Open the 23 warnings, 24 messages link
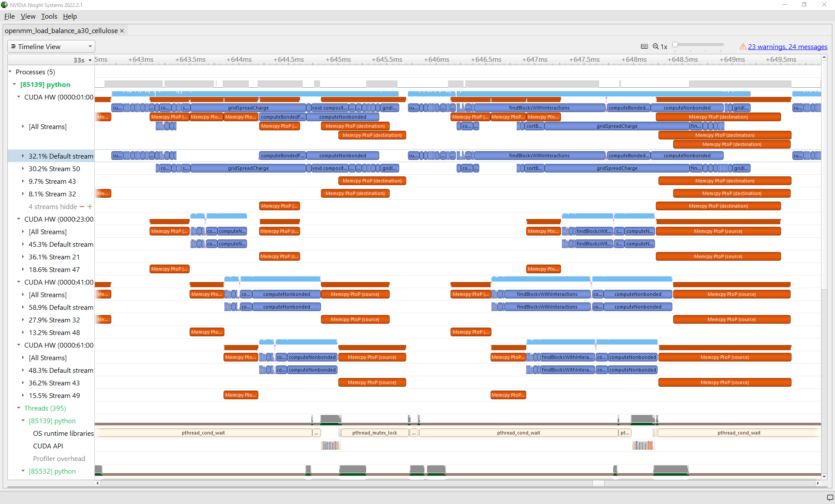Image resolution: width=835 pixels, height=504 pixels. point(787,47)
